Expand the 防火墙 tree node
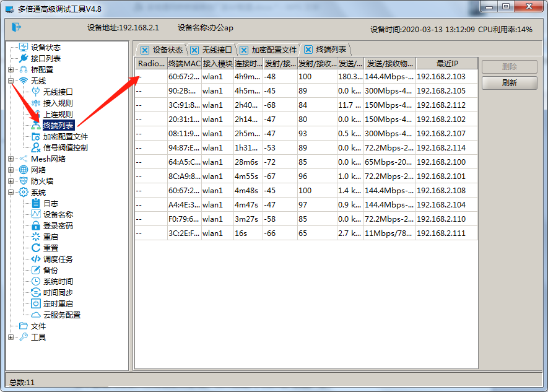The width and height of the screenshot is (548, 392). tap(11, 181)
